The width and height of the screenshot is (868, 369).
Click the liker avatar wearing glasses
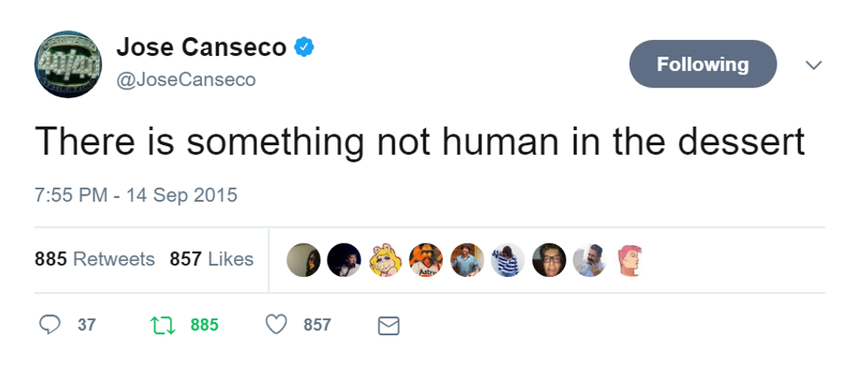point(548,259)
